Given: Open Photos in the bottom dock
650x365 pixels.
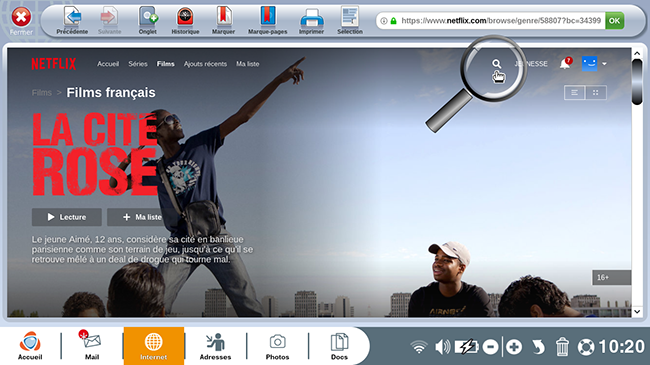Looking at the screenshot, I should [x=277, y=346].
